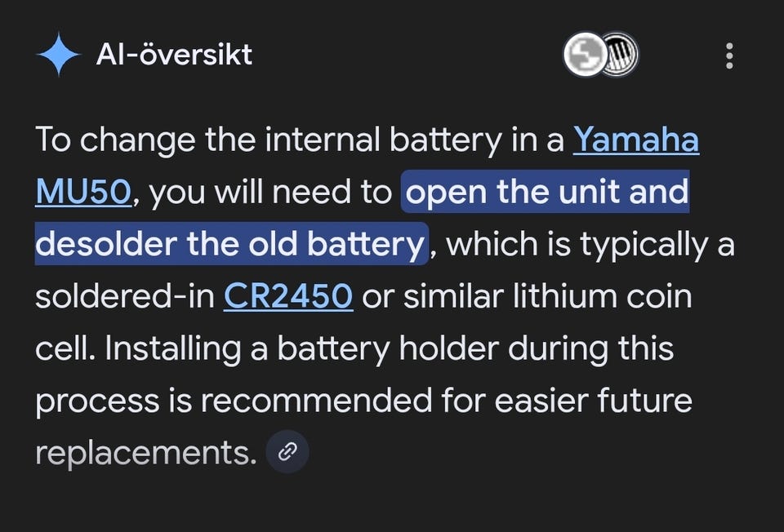Click the "AI-översikt" heading text
784x532 pixels.
pos(174,55)
